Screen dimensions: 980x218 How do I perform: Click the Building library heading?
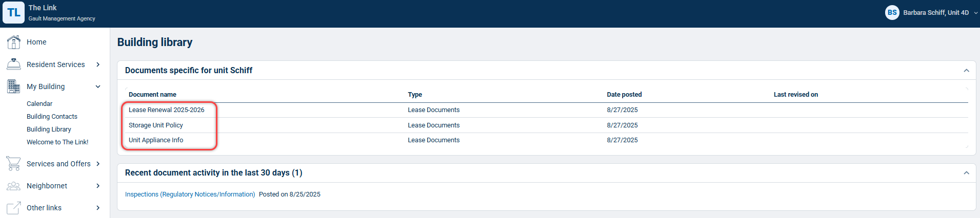coord(155,42)
